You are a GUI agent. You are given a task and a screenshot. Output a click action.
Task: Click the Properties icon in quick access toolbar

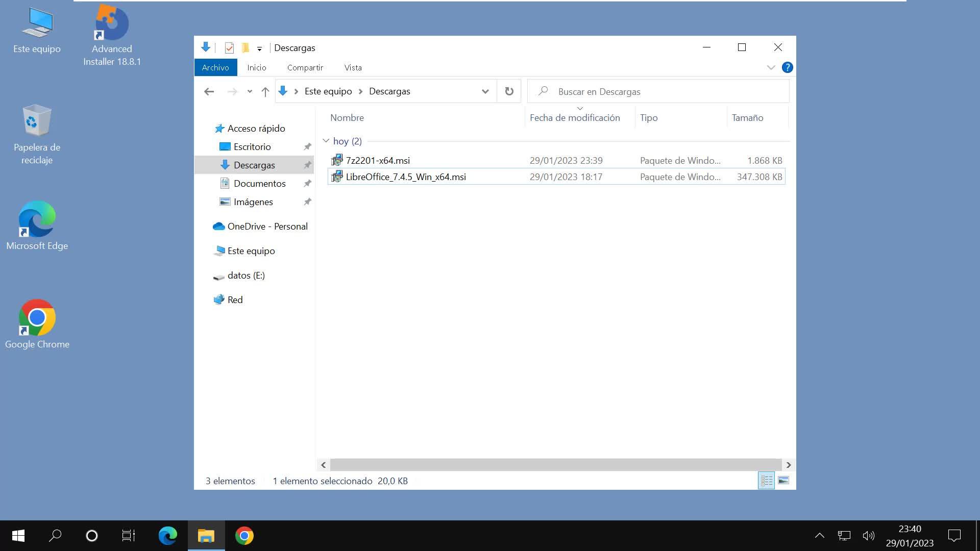click(229, 47)
